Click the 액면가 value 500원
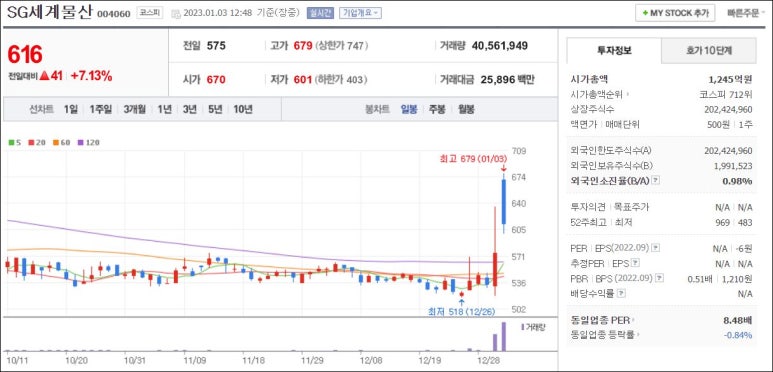Screen dimensions: 773x372 pos(719,124)
